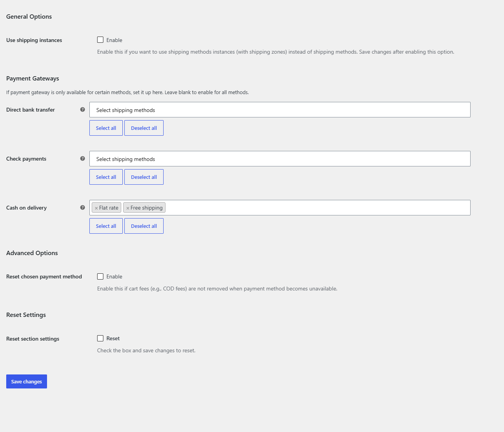Click the Use shipping instances label
The width and height of the screenshot is (504, 432).
34,40
